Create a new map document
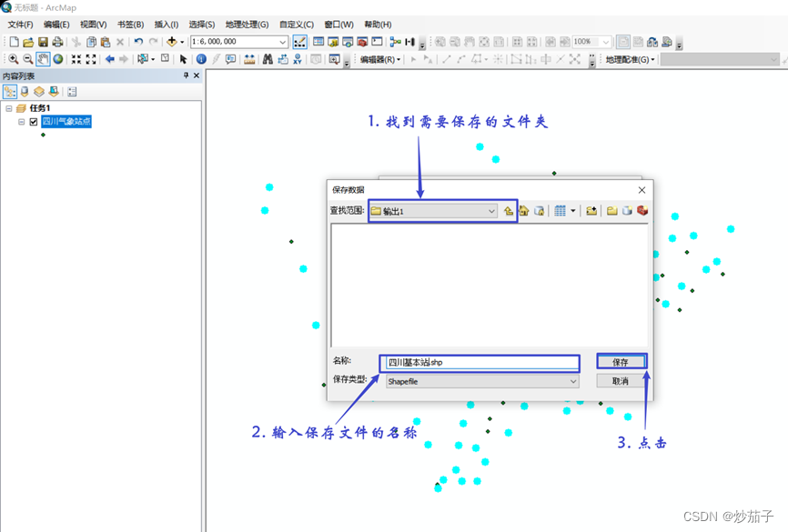This screenshot has width=788, height=532. click(x=14, y=42)
